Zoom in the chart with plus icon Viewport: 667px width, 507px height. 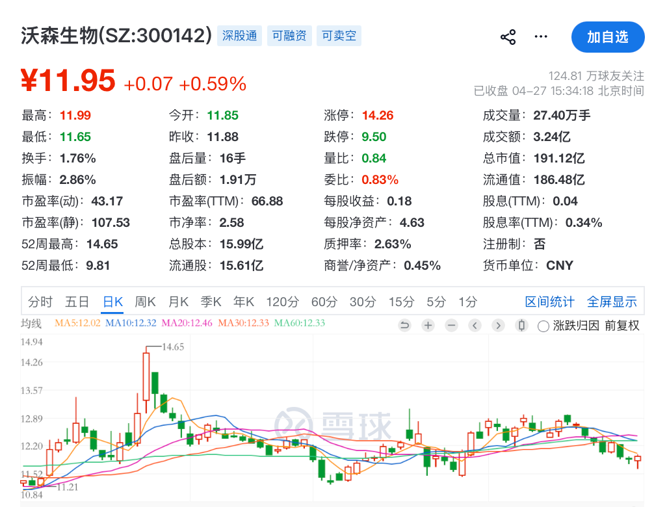pyautogui.click(x=428, y=325)
